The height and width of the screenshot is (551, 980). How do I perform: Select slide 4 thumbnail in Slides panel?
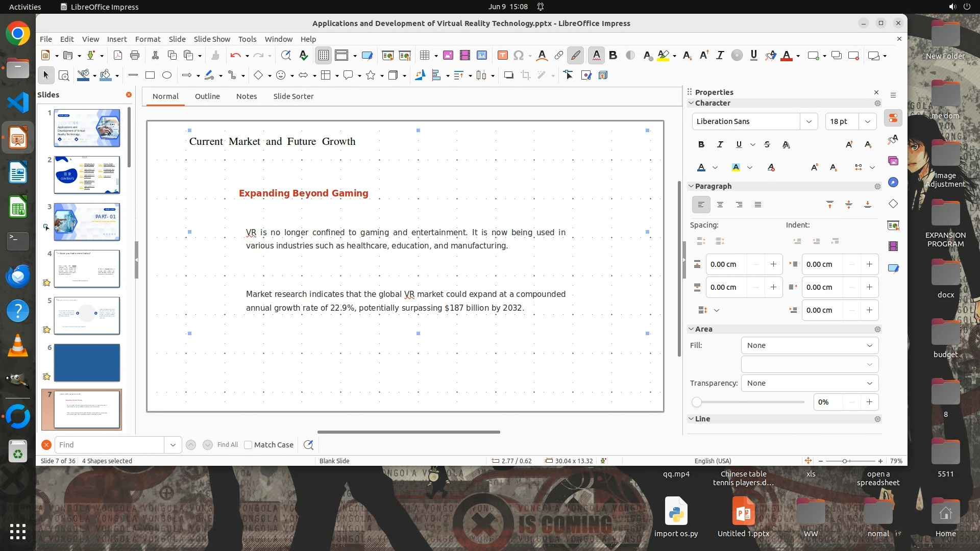tap(87, 268)
